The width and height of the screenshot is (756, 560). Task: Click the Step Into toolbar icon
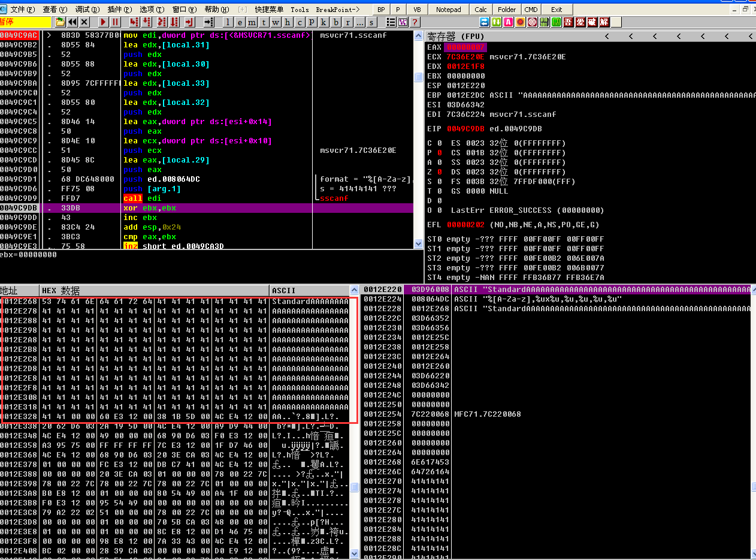click(x=134, y=22)
